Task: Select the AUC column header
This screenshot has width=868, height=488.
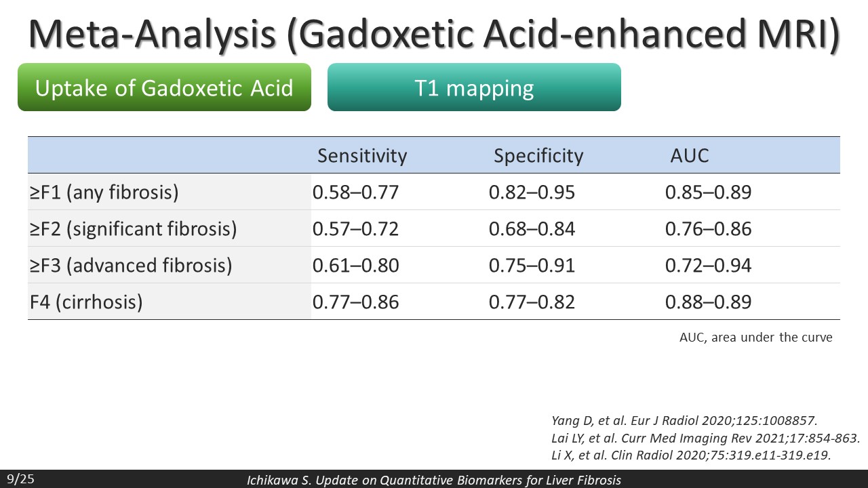Action: click(x=689, y=156)
